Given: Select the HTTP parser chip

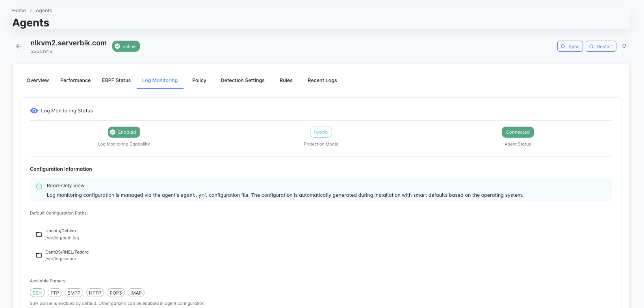Looking at the screenshot, I should point(95,293).
